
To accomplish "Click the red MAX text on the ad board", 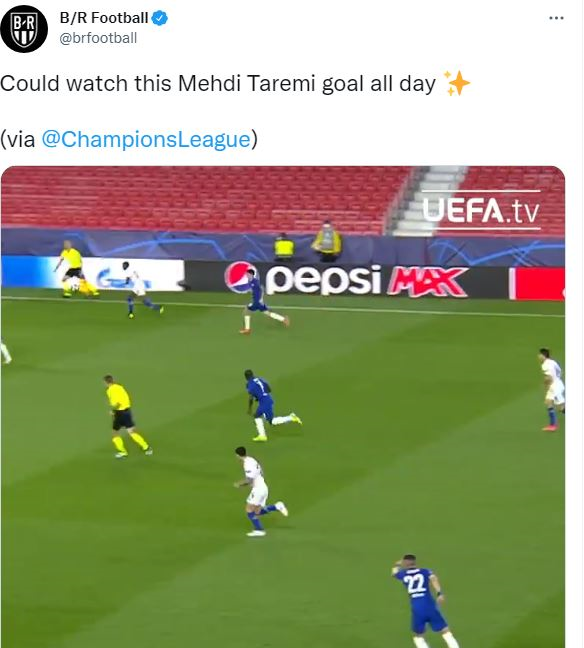I will (x=428, y=282).
